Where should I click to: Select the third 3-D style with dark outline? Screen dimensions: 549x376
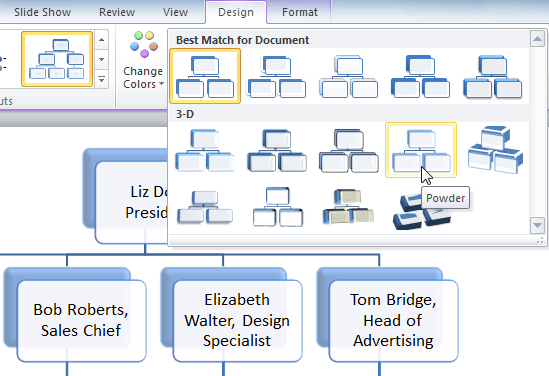tap(349, 150)
